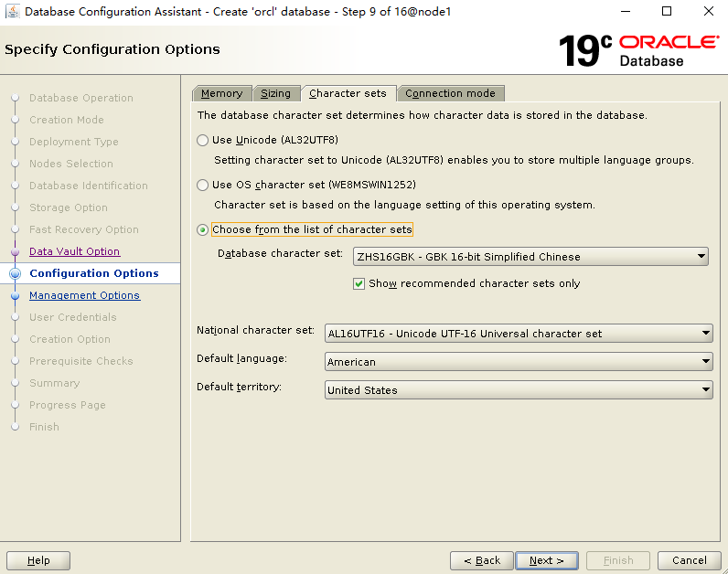The image size is (728, 574).
Task: Proceed with the Next button
Action: click(547, 560)
